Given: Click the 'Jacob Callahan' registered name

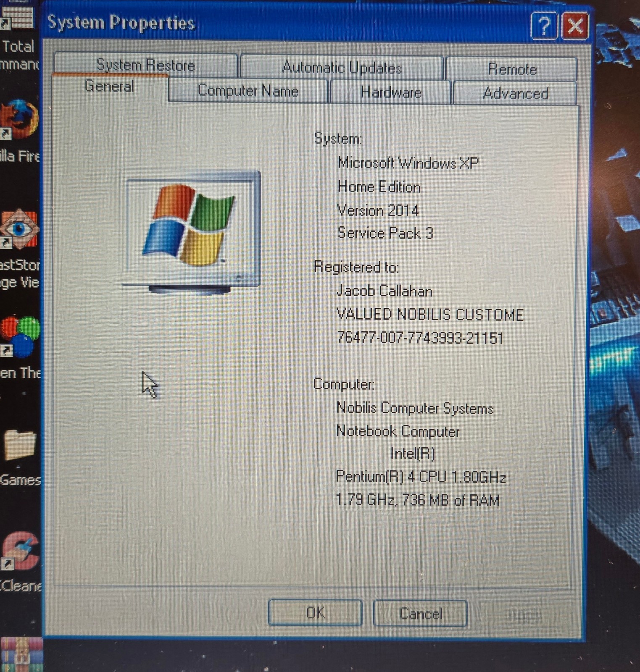Looking at the screenshot, I should click(x=384, y=291).
